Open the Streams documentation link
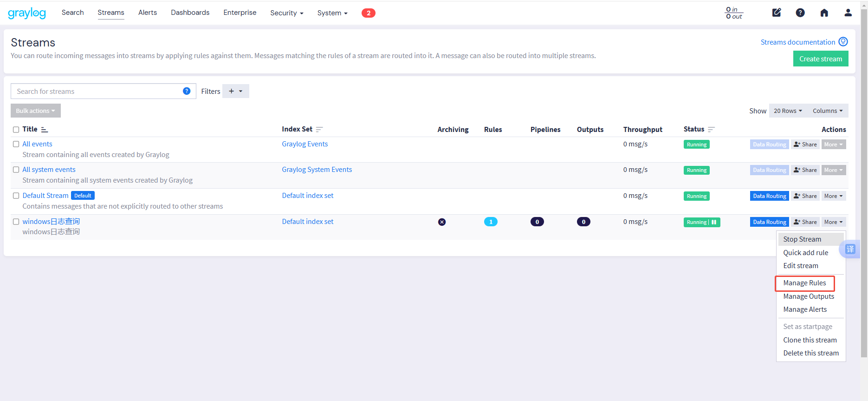The image size is (868, 401). (798, 42)
